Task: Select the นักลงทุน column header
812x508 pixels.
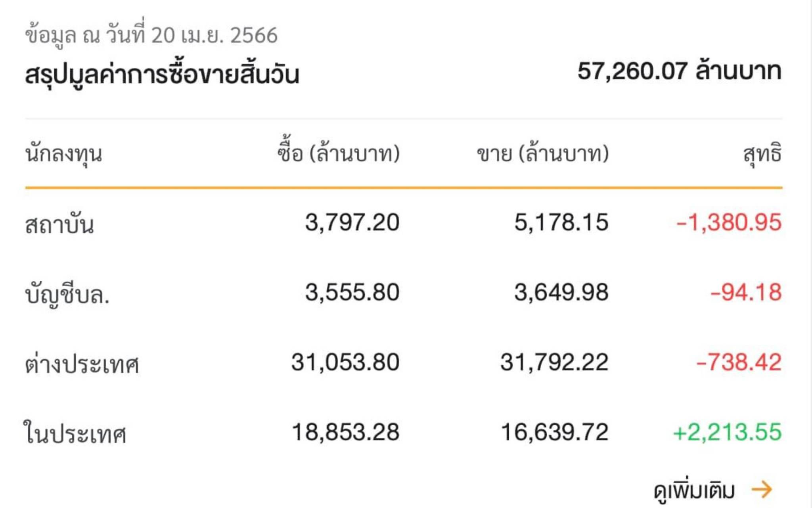Action: click(64, 154)
